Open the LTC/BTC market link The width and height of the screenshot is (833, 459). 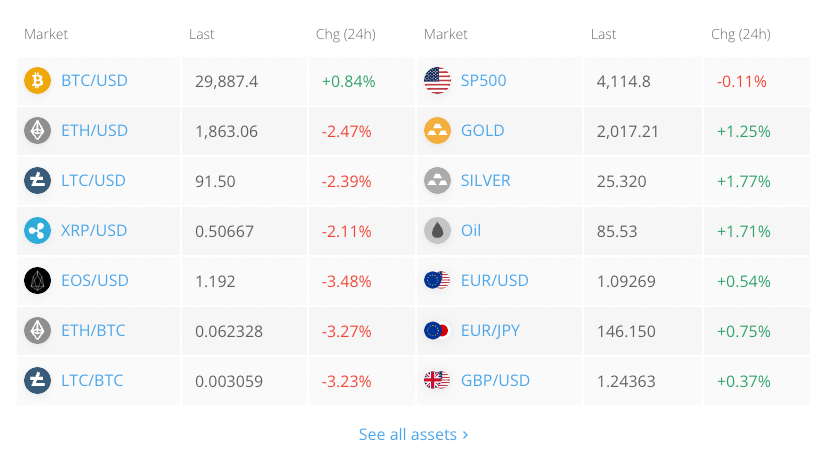[x=92, y=380]
